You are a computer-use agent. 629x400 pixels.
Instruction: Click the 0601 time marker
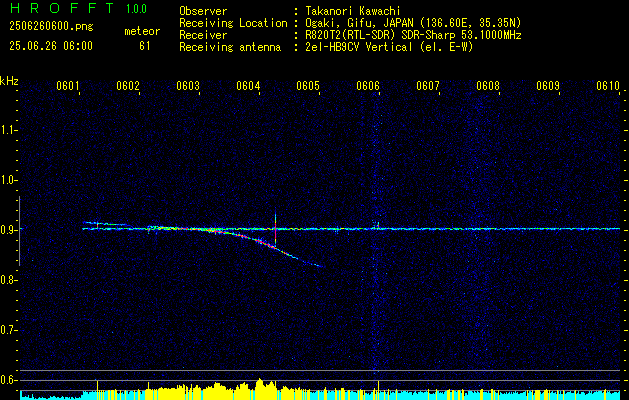(68, 86)
